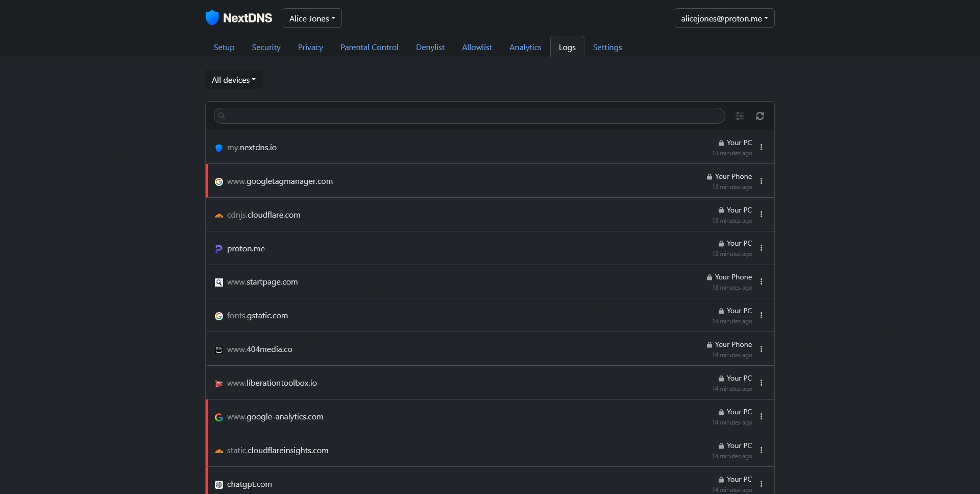Screen dimensions: 980x494
Task: Click the Google Tag Manager favicon
Action: (218, 181)
